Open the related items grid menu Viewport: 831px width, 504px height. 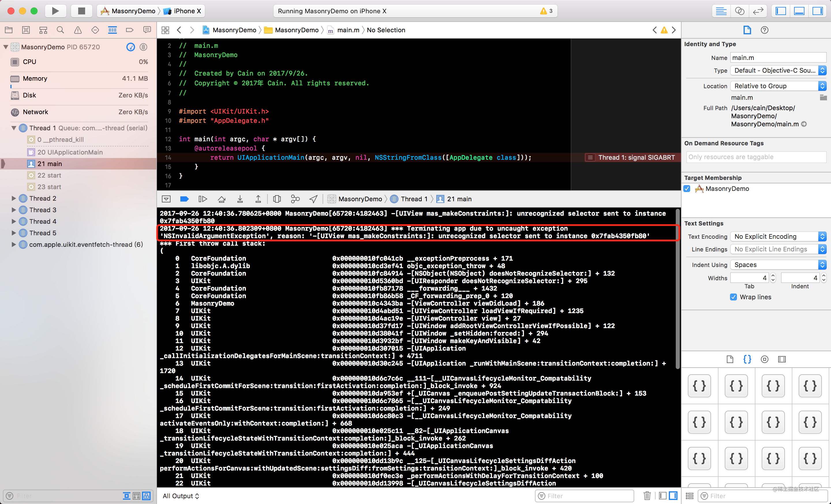pyautogui.click(x=165, y=30)
